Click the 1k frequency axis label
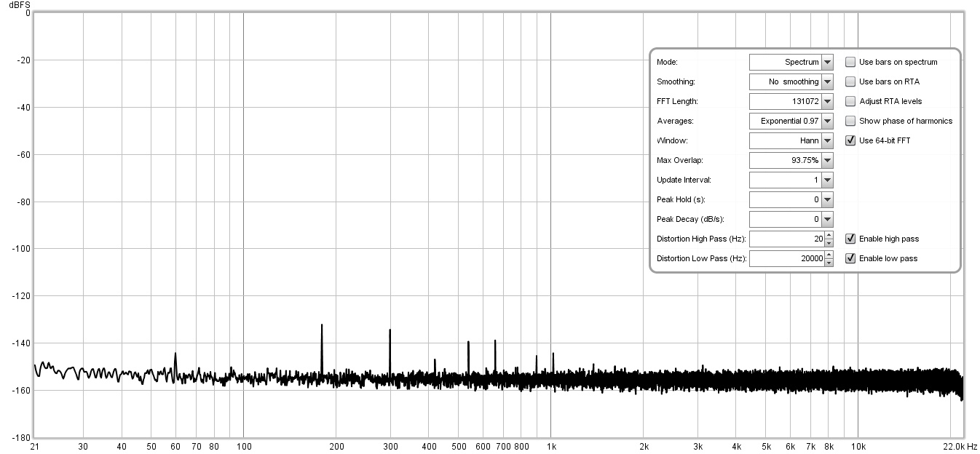This screenshot has width=980, height=454. pos(552,446)
